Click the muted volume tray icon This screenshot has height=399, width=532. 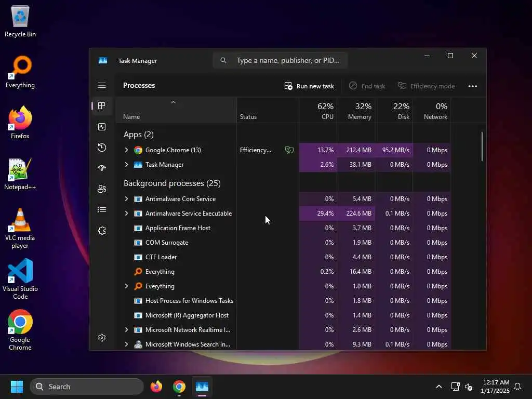(x=469, y=387)
